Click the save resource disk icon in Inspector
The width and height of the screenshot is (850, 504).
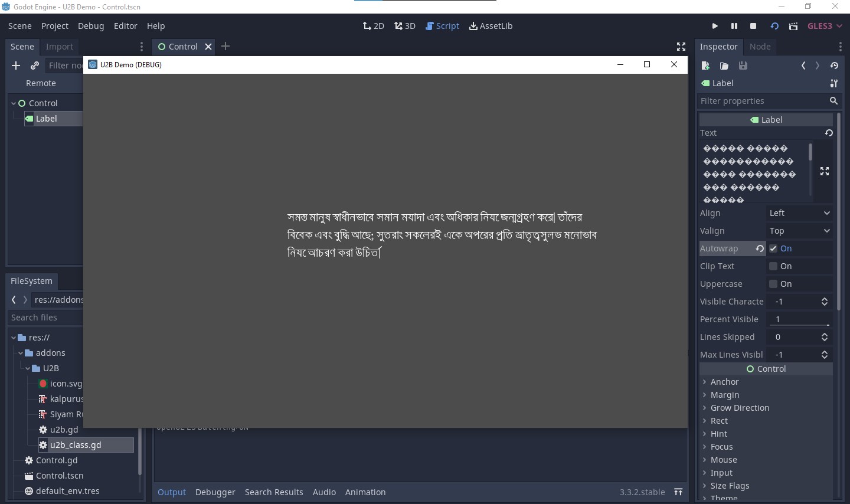click(x=743, y=66)
